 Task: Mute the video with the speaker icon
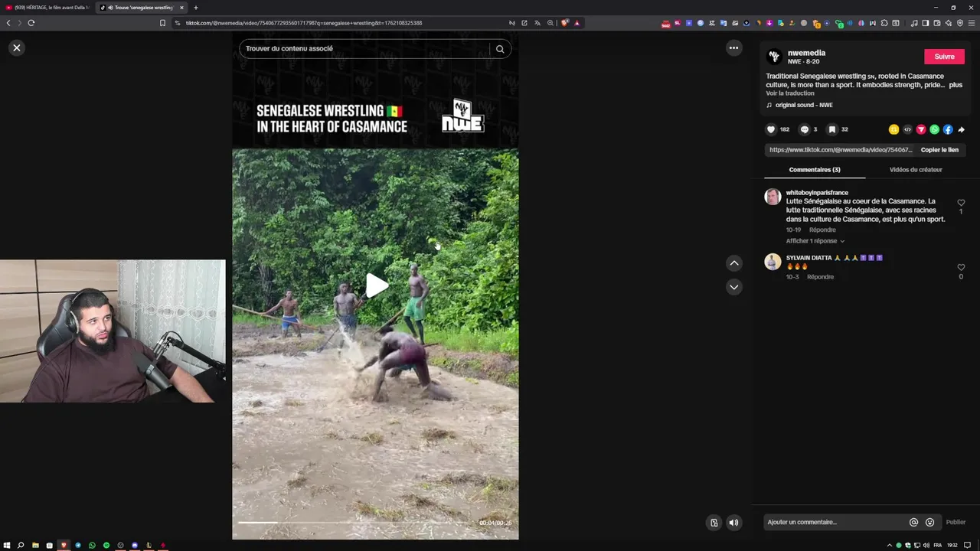point(733,523)
